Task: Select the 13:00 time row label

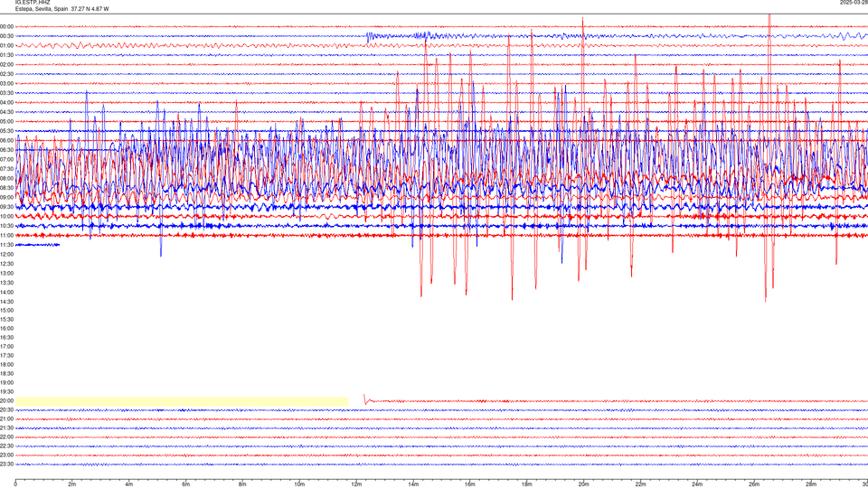Action: pos(6,273)
